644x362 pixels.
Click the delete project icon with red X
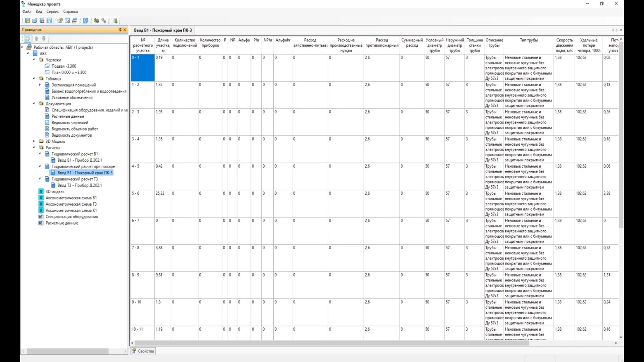point(42,21)
